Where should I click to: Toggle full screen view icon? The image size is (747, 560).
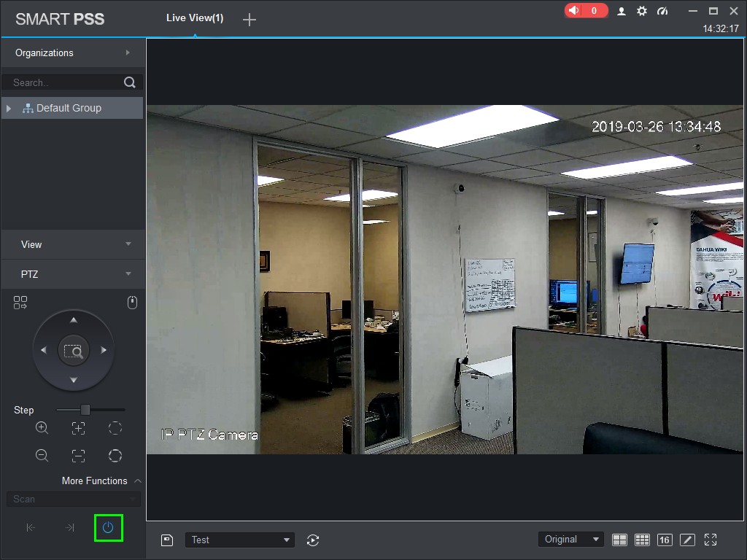(711, 540)
